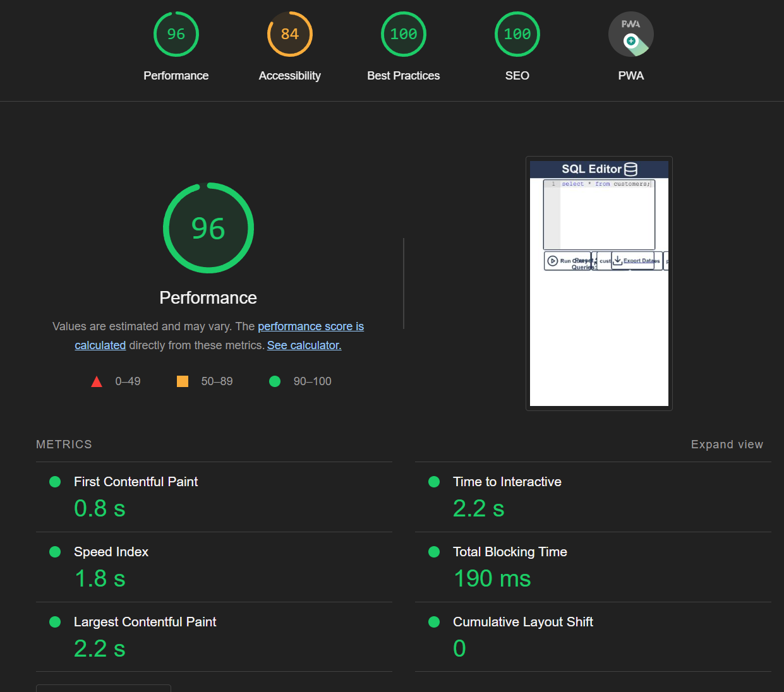This screenshot has height=692, width=784.
Task: Select the Best Practices label in top navigation
Action: (403, 75)
